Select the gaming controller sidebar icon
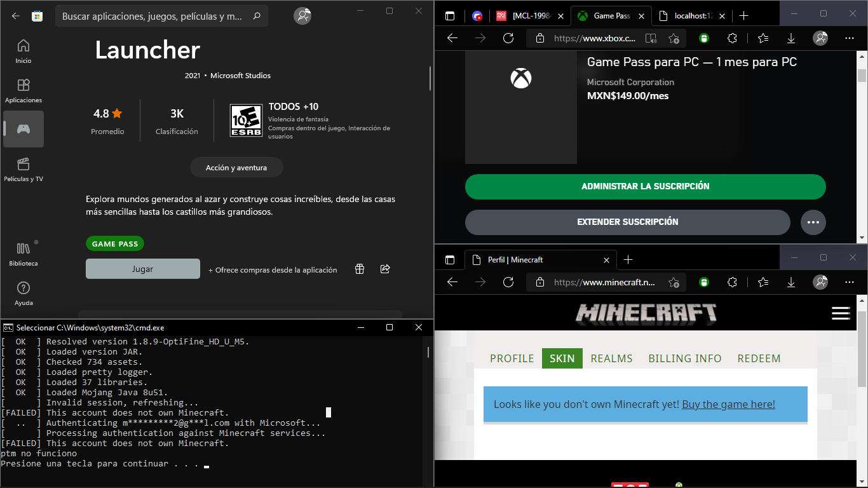This screenshot has width=868, height=488. tap(24, 129)
